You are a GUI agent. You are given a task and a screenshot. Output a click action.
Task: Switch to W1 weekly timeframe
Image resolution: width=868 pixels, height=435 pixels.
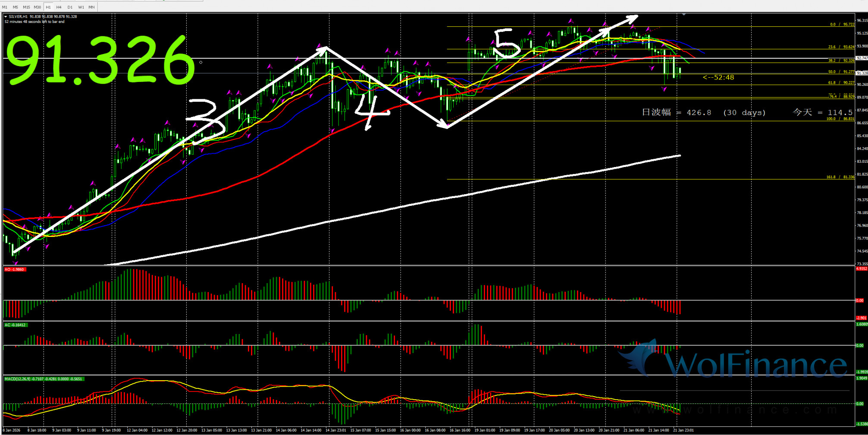[81, 7]
